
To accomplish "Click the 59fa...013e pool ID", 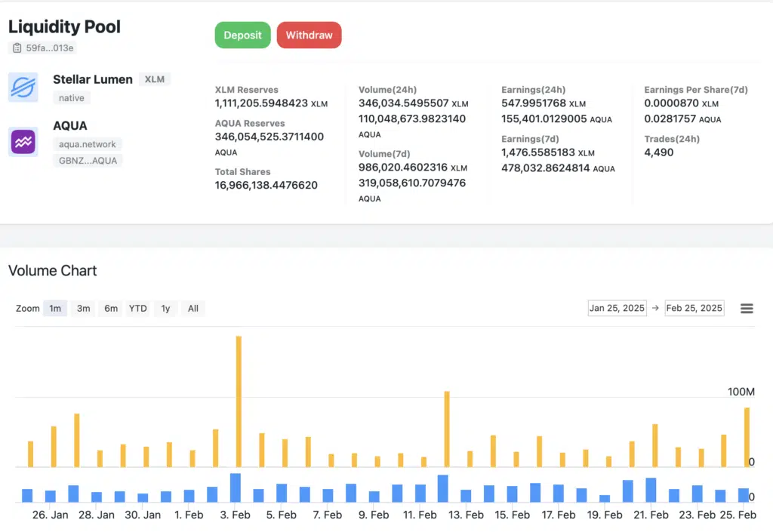I will pyautogui.click(x=50, y=48).
